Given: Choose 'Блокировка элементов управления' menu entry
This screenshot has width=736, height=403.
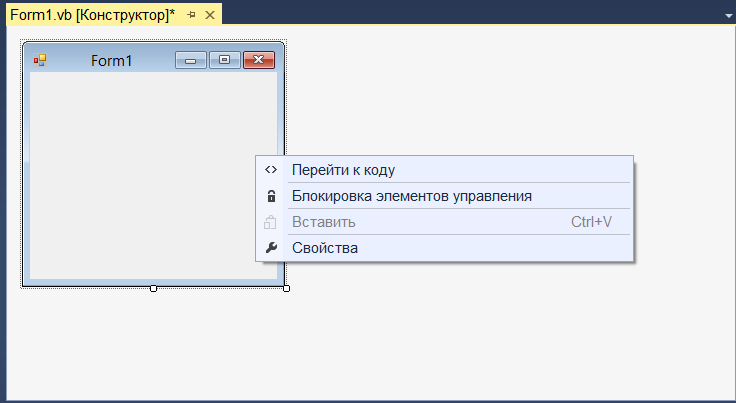Looking at the screenshot, I should point(444,196).
